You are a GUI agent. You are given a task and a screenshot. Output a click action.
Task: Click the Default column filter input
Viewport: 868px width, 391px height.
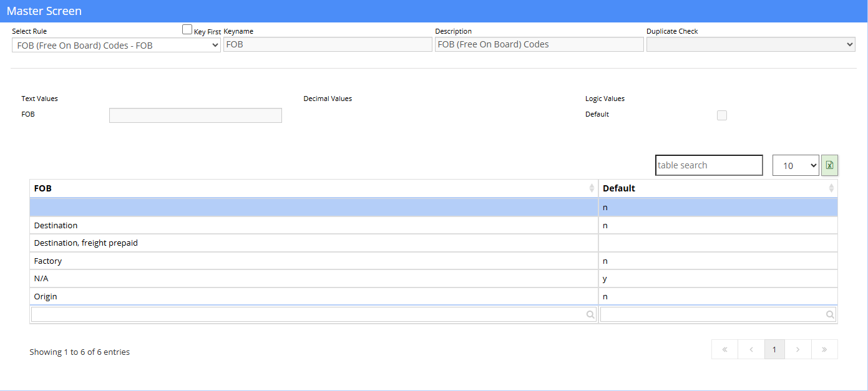(x=718, y=315)
